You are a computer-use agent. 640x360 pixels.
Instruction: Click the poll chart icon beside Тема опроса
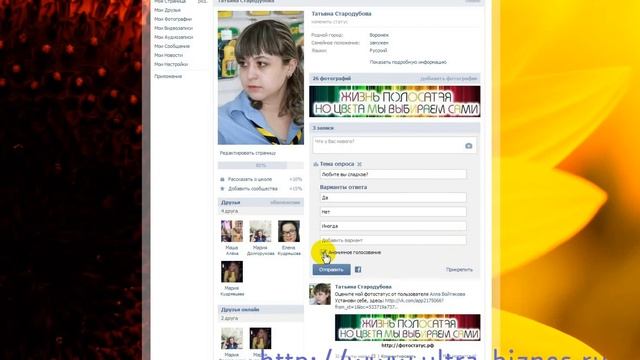[x=316, y=164]
